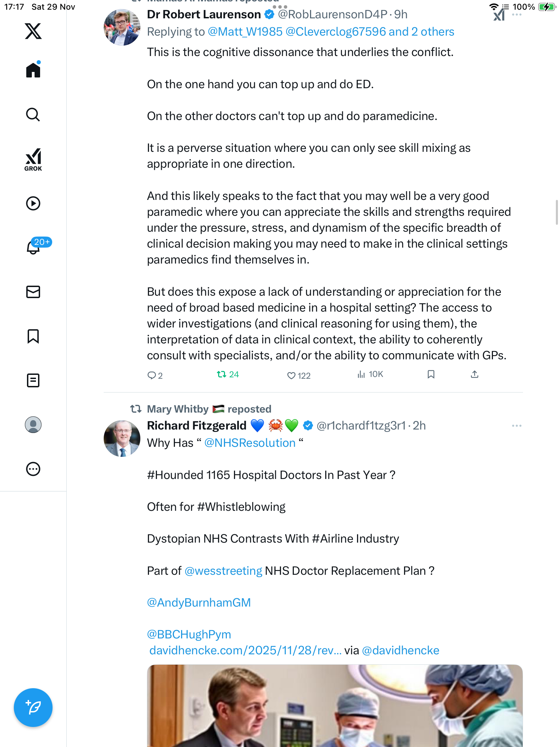Click the compose new post button

(x=33, y=707)
